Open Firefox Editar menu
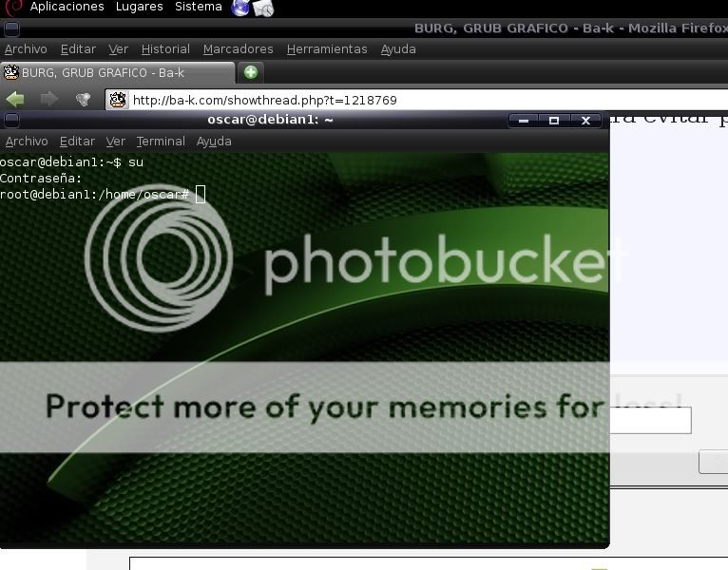The height and width of the screenshot is (570, 728). pyautogui.click(x=78, y=49)
